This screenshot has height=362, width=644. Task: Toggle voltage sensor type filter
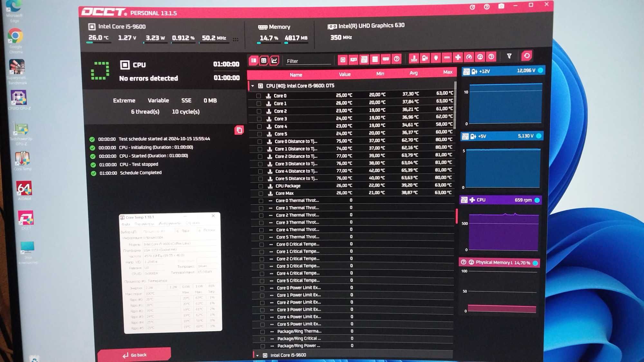point(425,58)
